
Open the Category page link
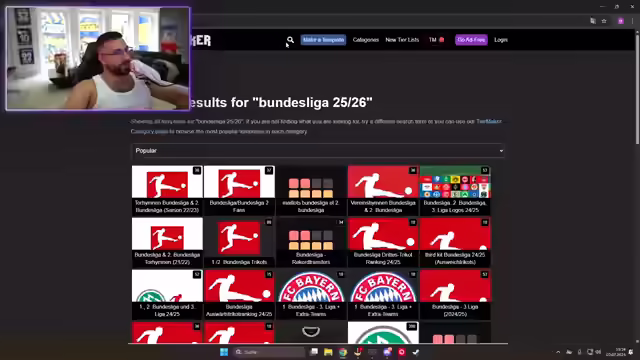[x=149, y=131]
